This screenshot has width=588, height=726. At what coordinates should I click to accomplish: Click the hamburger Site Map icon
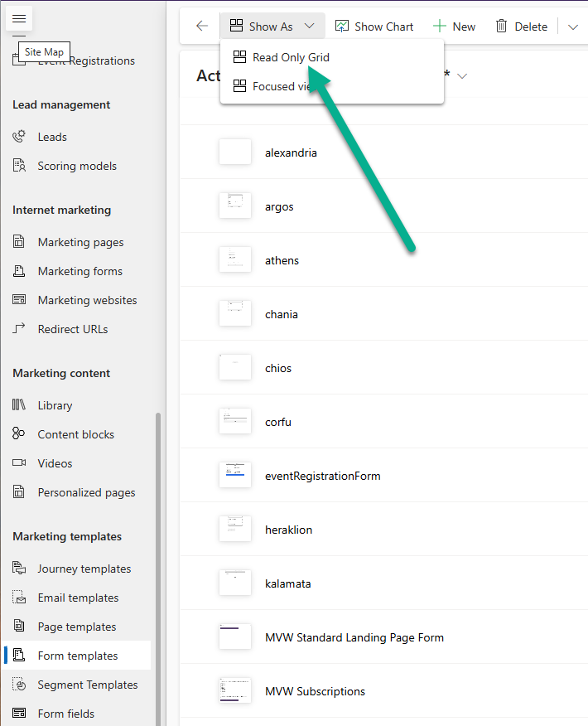pyautogui.click(x=20, y=18)
